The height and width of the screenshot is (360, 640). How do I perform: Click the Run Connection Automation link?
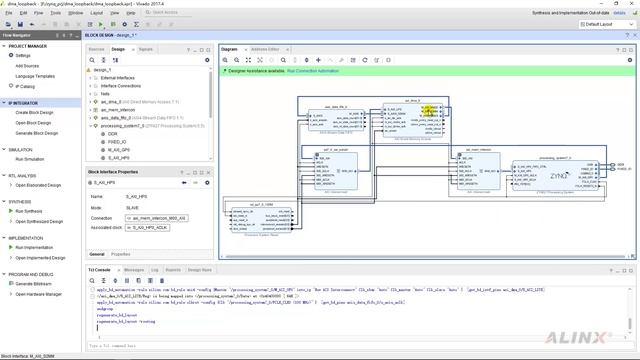pos(313,71)
